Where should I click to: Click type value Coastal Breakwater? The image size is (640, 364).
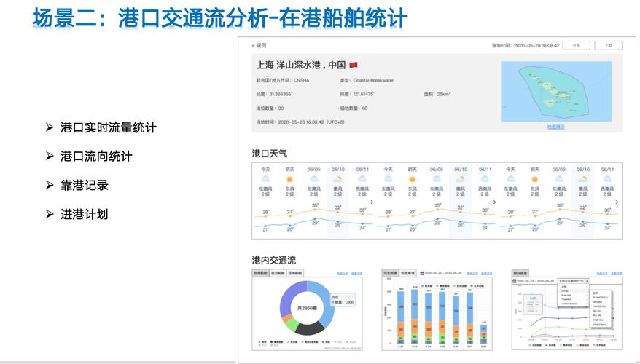coord(373,80)
